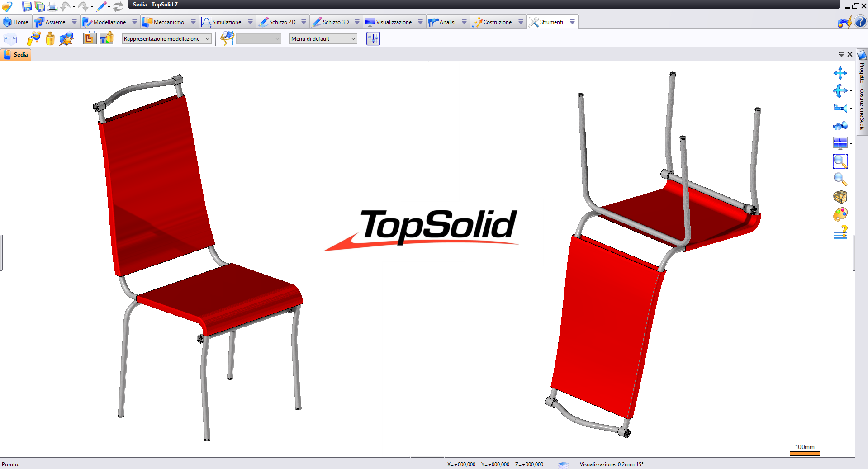Open the Schizzo 3D menu

click(331, 22)
